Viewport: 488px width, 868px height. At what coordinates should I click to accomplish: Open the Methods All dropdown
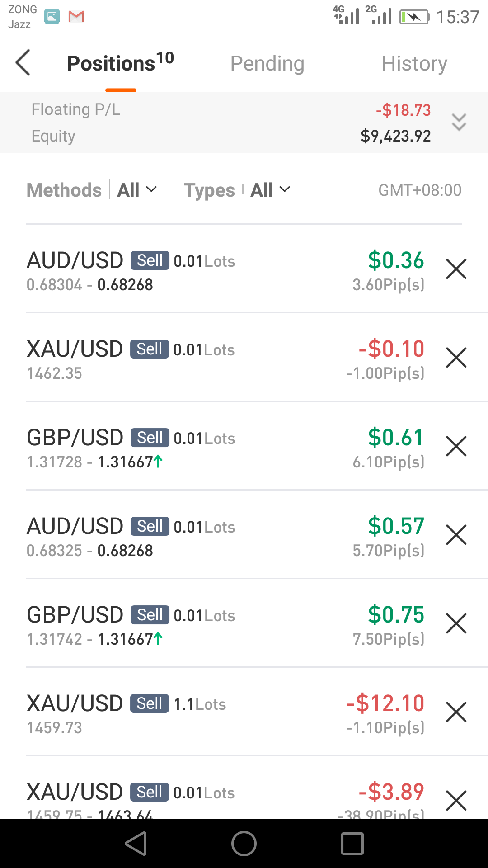tap(137, 190)
